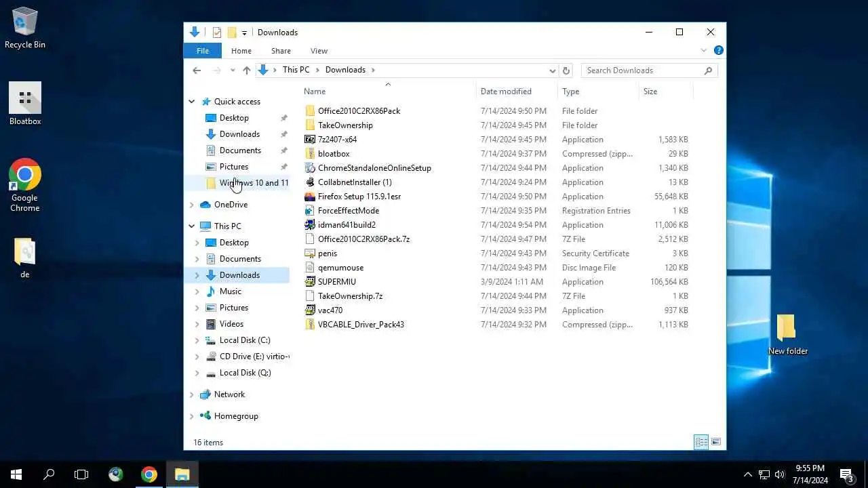Open the Share ribbon tab
Image resolution: width=868 pixels, height=488 pixels.
click(281, 51)
